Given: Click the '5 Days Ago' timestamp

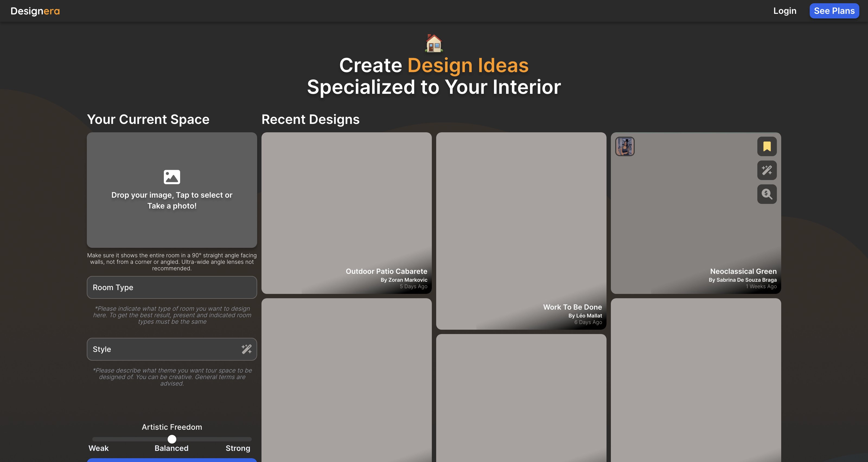Looking at the screenshot, I should (x=413, y=287).
